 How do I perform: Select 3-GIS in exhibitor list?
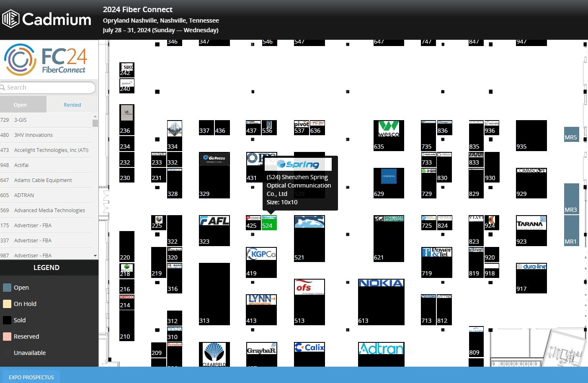coord(46,120)
